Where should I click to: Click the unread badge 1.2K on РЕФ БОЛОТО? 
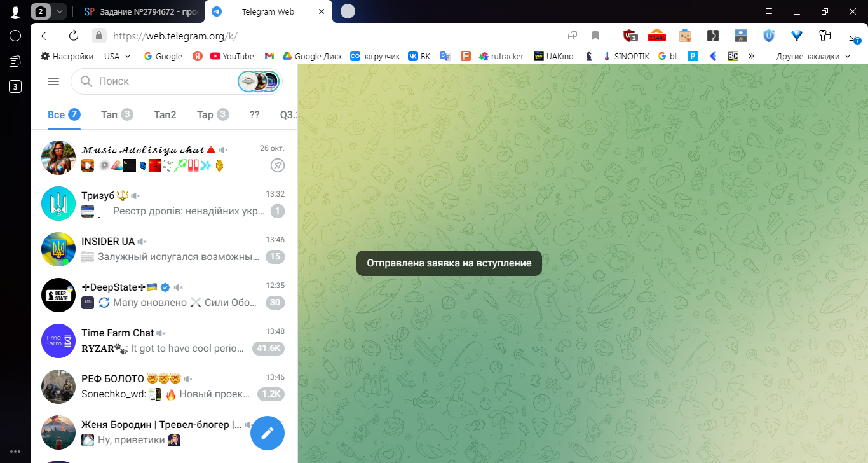[x=271, y=394]
